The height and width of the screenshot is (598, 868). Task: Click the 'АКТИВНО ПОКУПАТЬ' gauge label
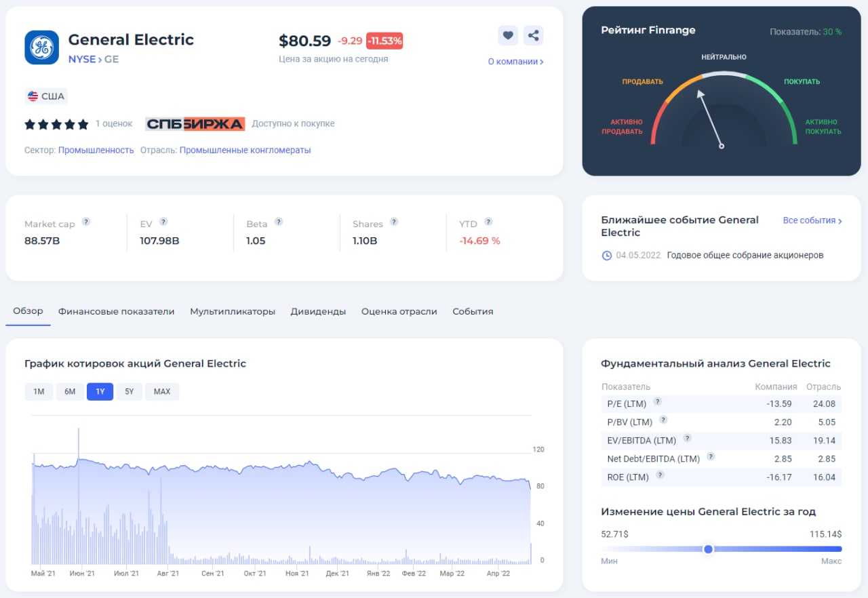[823, 127]
